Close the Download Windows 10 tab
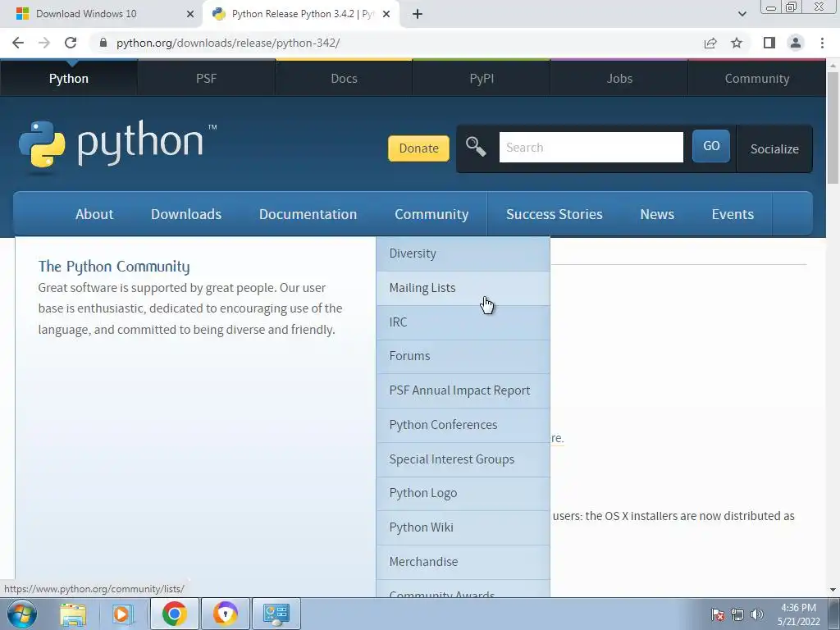 coord(190,14)
